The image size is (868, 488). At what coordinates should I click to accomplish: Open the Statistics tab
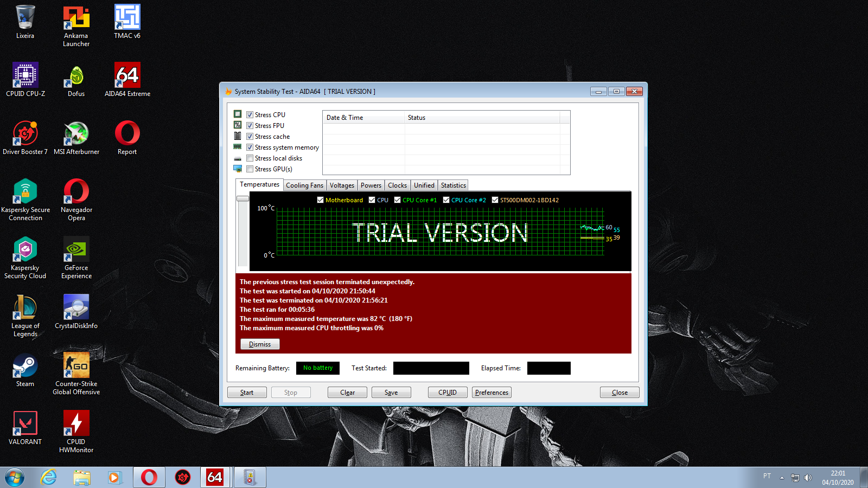click(x=453, y=185)
